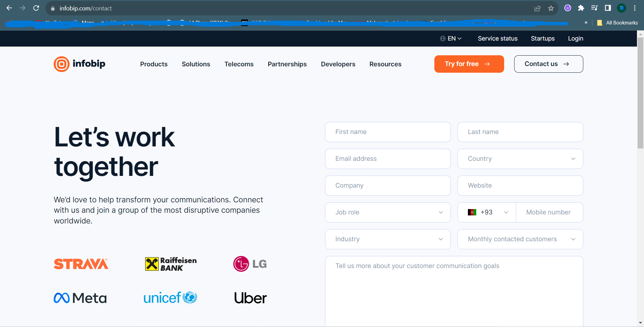Click the First name field
This screenshot has height=327, width=644.
pos(388,132)
